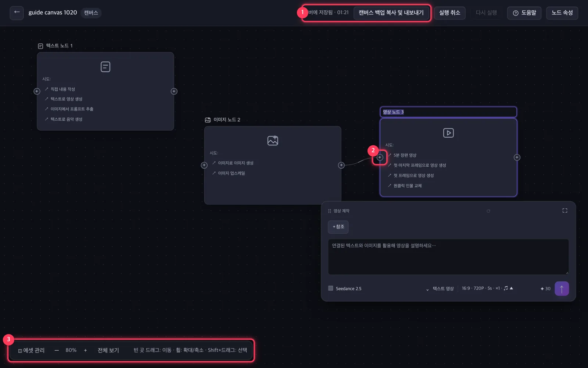The image size is (588, 368).
Task: Click 전체 보기 to fit canvas
Action: (x=108, y=350)
